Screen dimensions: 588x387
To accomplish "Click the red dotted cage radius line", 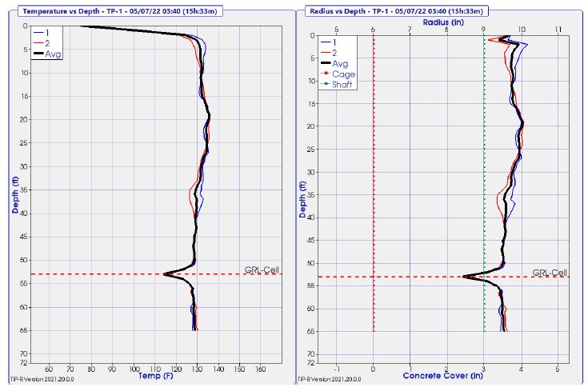I will tap(374, 200).
